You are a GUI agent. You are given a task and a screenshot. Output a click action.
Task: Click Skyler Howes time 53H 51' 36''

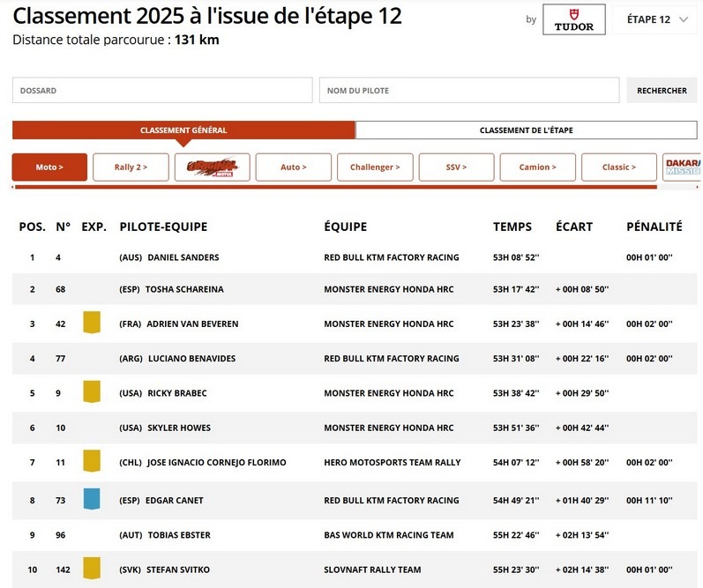click(x=516, y=428)
